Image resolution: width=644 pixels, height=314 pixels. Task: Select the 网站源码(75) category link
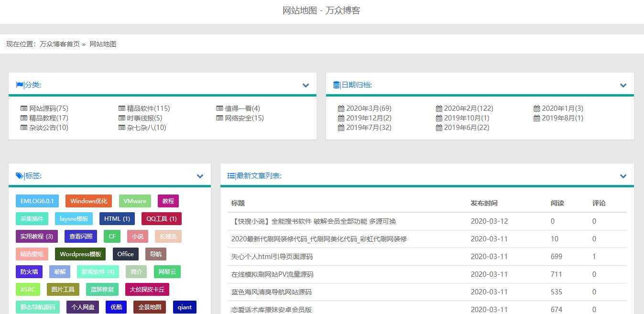point(48,108)
